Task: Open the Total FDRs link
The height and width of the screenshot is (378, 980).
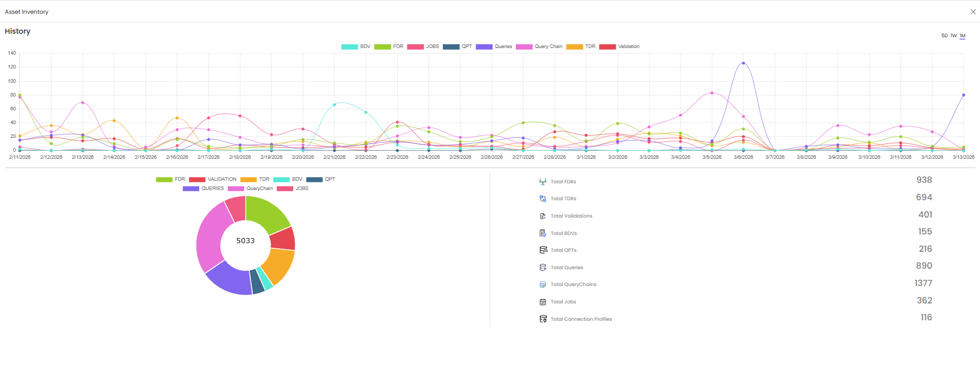Action: (x=563, y=182)
